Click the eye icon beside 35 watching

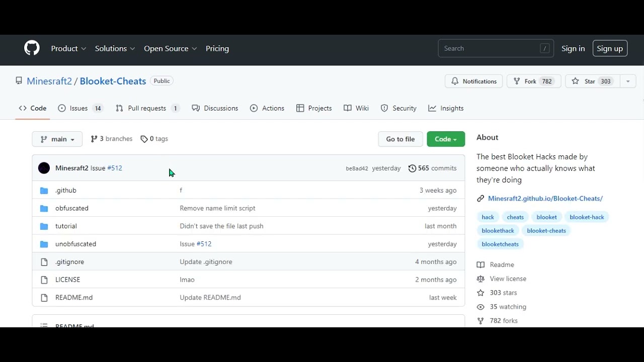tap(480, 307)
